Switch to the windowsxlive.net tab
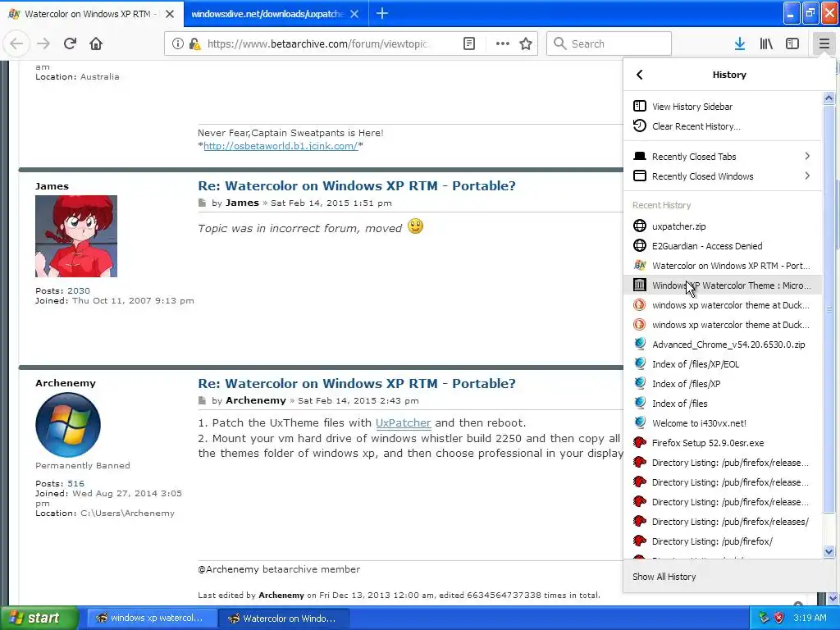Image resolution: width=840 pixels, height=630 pixels. coord(267,13)
